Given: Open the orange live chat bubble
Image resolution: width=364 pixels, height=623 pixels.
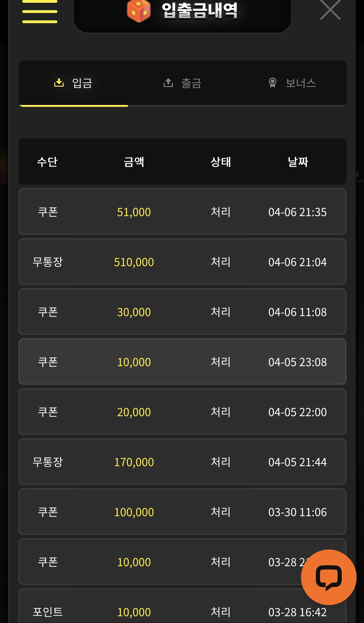Looking at the screenshot, I should point(328,577).
